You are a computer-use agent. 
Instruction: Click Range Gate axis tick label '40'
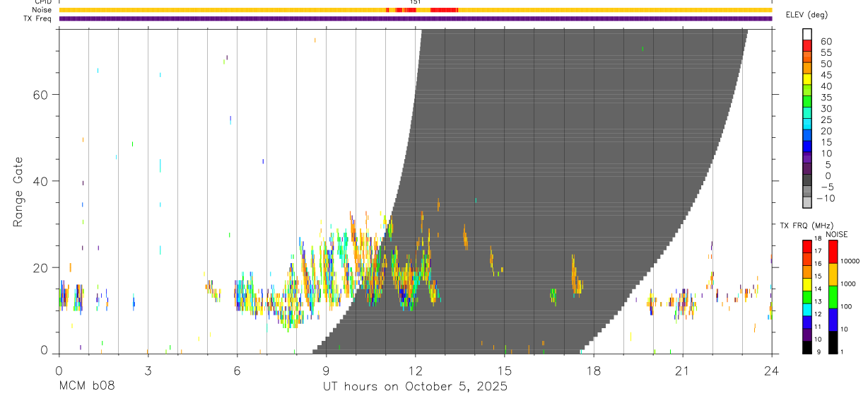pos(41,181)
